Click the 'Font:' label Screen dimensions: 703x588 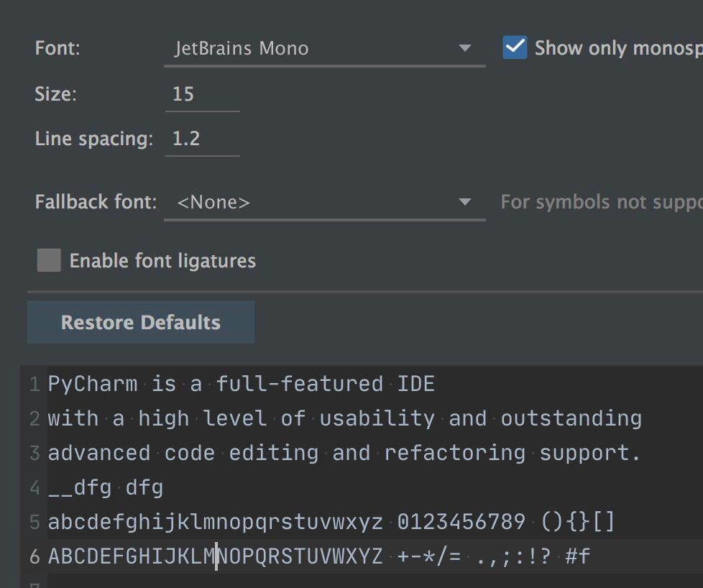(58, 48)
